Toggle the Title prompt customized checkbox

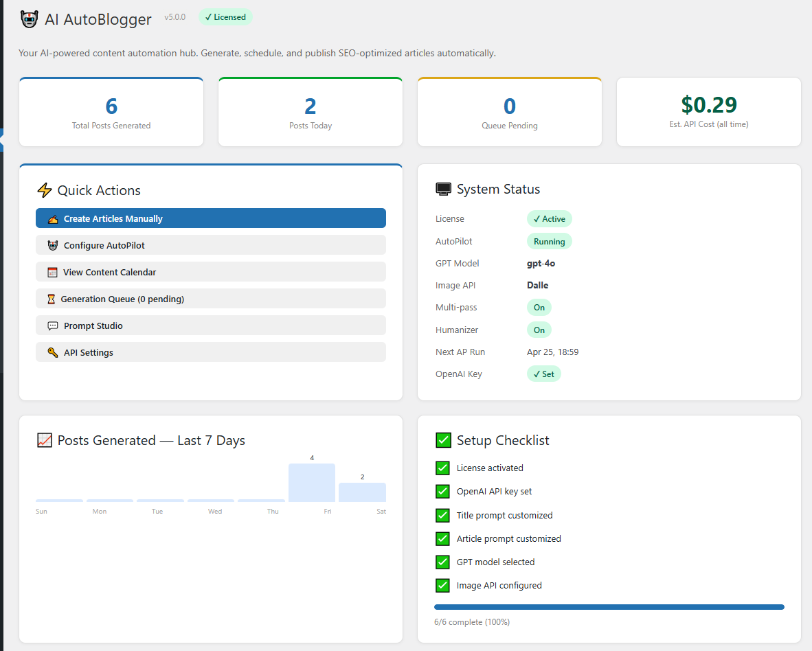(x=443, y=516)
